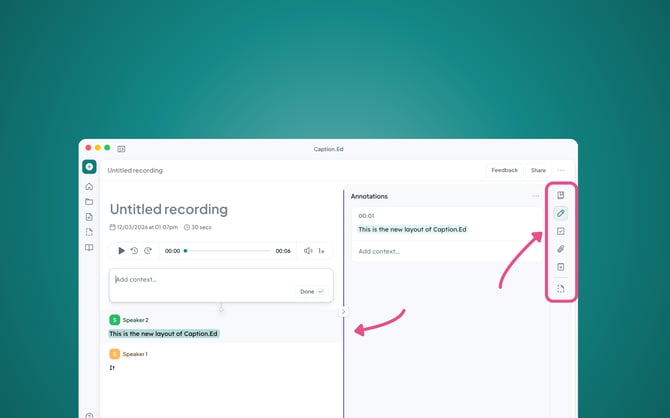
Task: Click the Share button
Action: click(538, 170)
